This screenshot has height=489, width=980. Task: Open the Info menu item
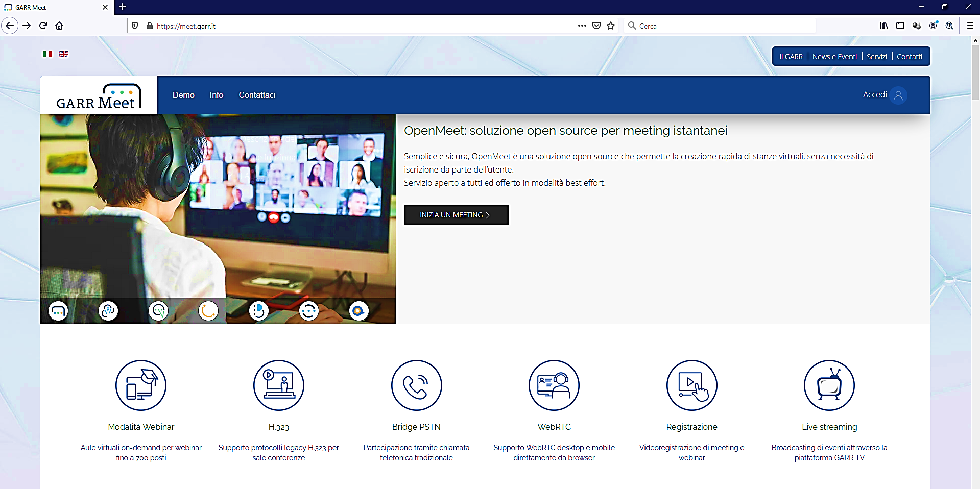pos(217,95)
